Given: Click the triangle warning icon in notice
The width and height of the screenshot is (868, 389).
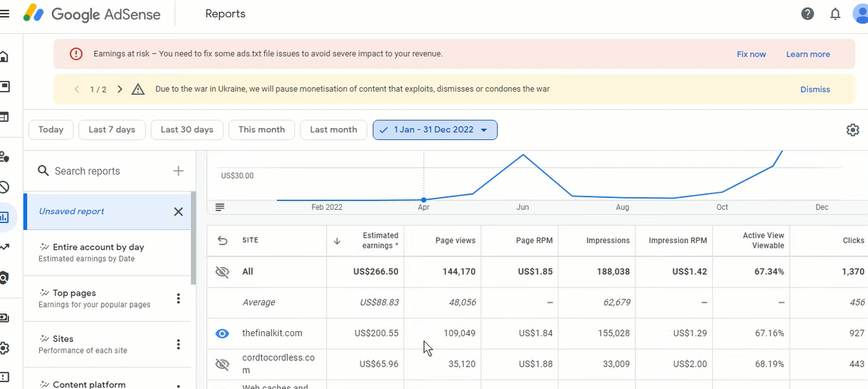Looking at the screenshot, I should point(138,89).
